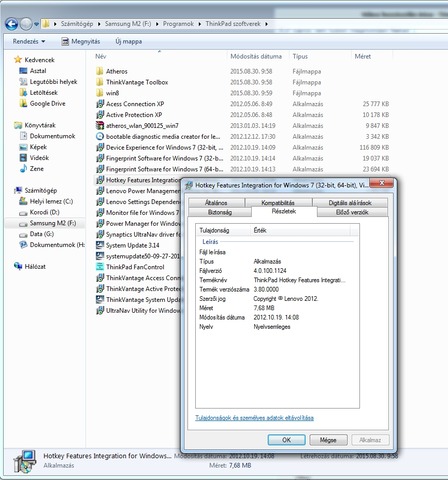Sort by Típus column header

300,56
